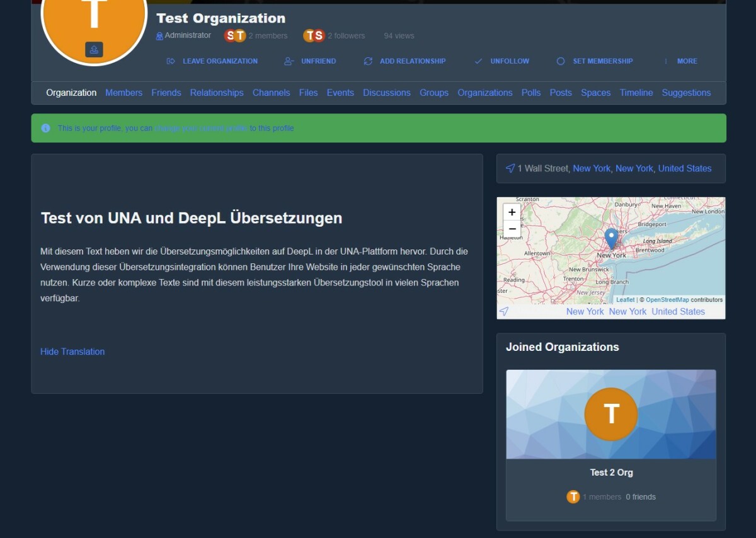Viewport: 756px width, 538px height.
Task: Click the Unfriend person icon
Action: [x=289, y=61]
